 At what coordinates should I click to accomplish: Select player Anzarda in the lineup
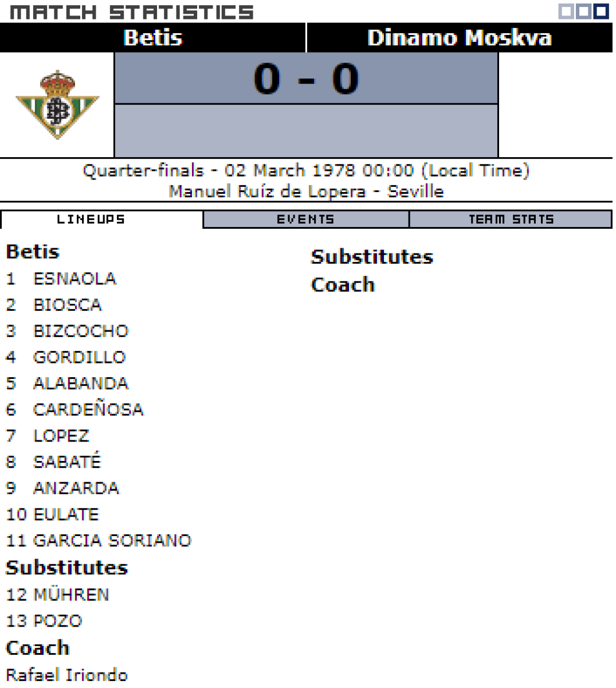[76, 488]
